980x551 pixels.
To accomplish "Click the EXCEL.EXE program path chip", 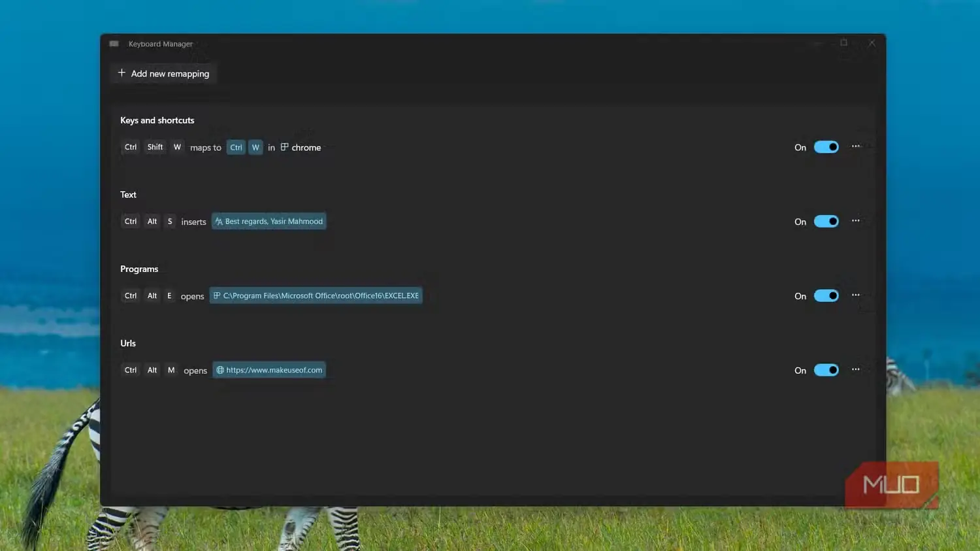I will (316, 295).
